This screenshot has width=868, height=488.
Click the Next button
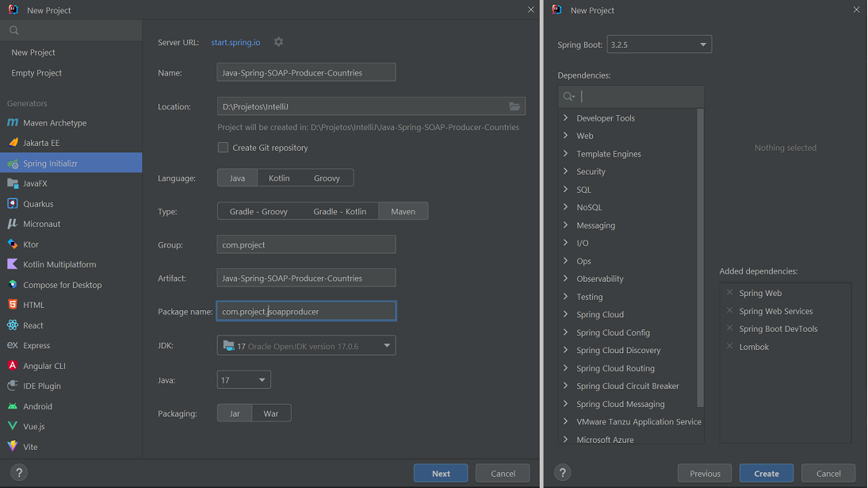pos(441,473)
